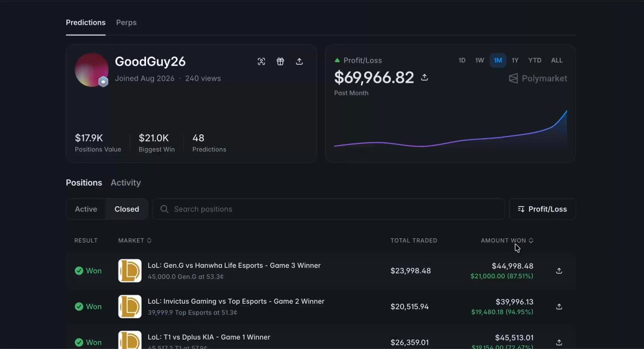This screenshot has height=349, width=644.
Task: Share the GoodGuy26 profile via upload icon
Action: click(x=299, y=61)
